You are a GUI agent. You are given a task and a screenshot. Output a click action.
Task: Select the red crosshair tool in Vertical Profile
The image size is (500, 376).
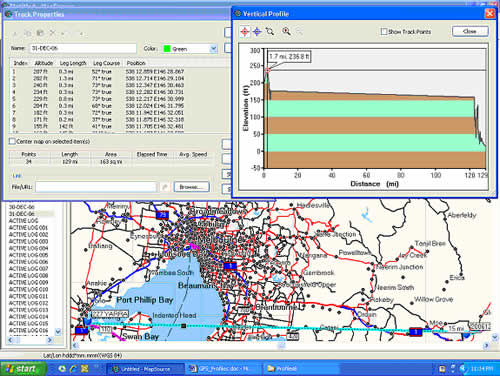click(x=245, y=32)
